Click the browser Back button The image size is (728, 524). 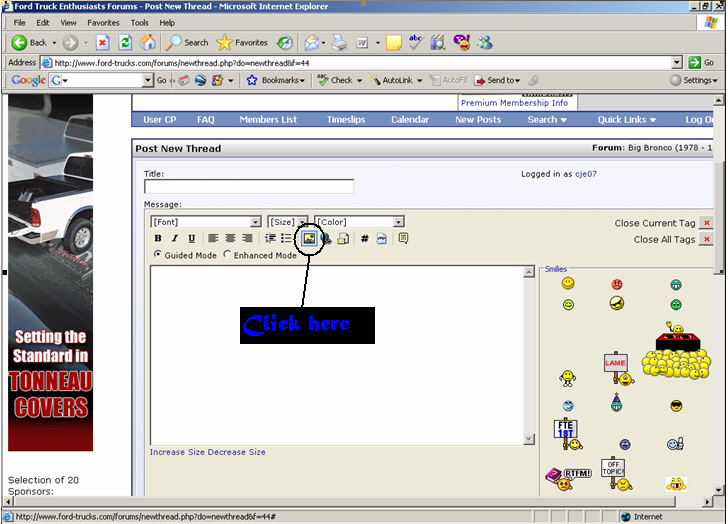(29, 43)
